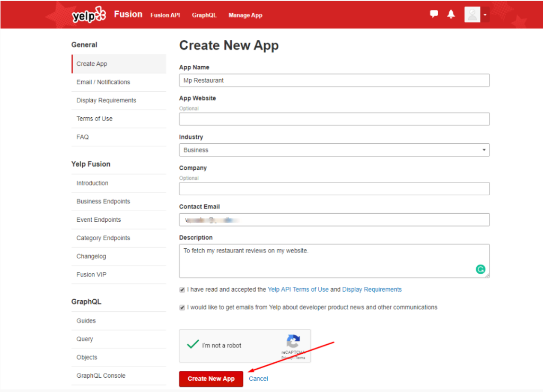Toggle the Terms of Use acceptance checkbox
Image resolution: width=543 pixels, height=392 pixels.
[x=182, y=290]
